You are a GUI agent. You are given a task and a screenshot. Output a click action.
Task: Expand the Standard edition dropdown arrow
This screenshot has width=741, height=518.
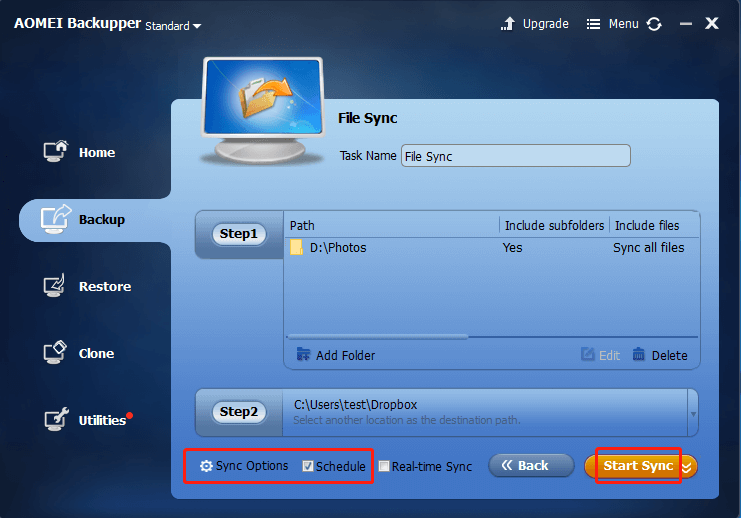point(197,26)
